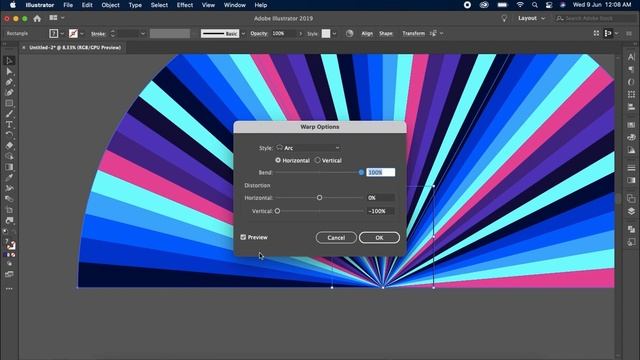Open macOS Spotlight search icon
640x360 pixels.
[x=535, y=5]
